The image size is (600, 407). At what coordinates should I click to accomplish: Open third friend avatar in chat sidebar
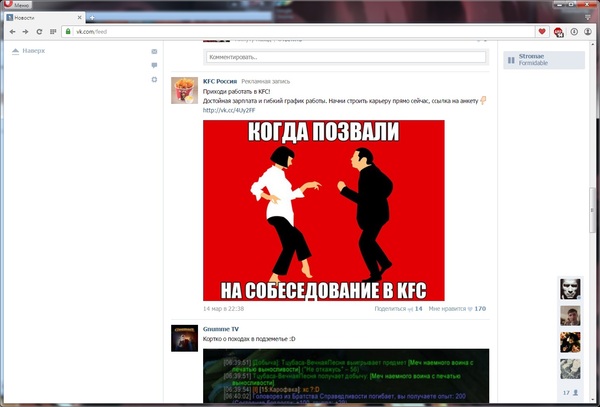[570, 342]
